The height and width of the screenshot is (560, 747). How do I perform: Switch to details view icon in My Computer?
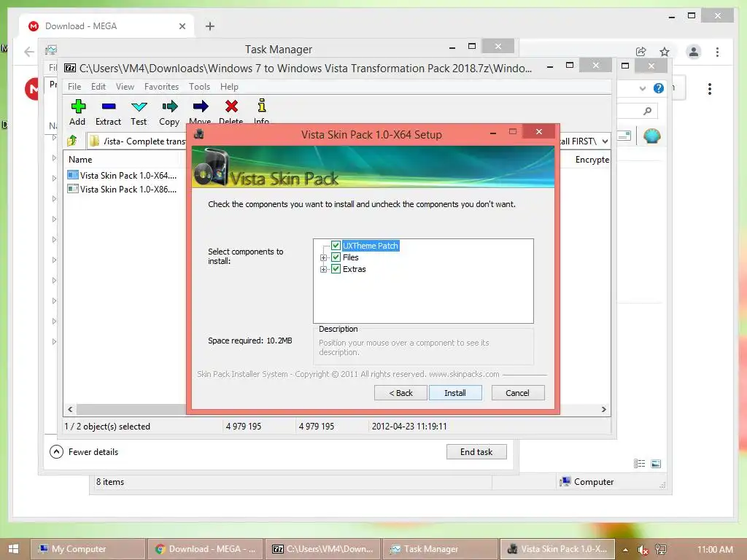pyautogui.click(x=639, y=463)
